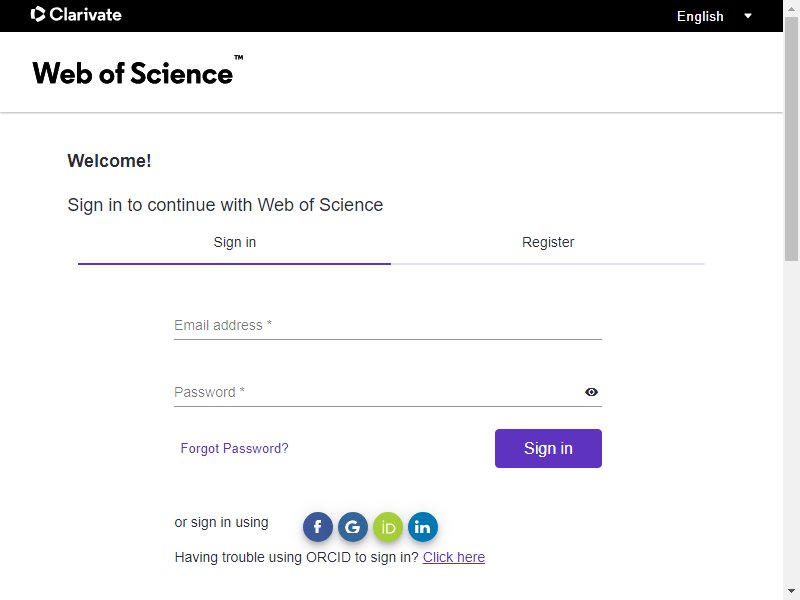Sign in with the ORCID iD icon
Screen dimensions: 800x600
coord(388,527)
